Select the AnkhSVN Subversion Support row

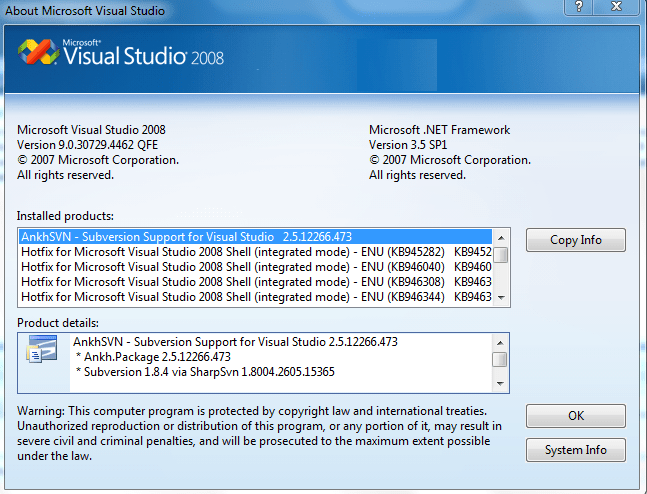[255, 236]
